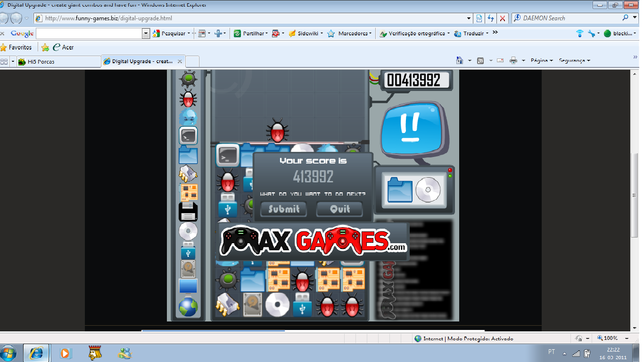Click the blue computer monitor face character

(x=413, y=131)
